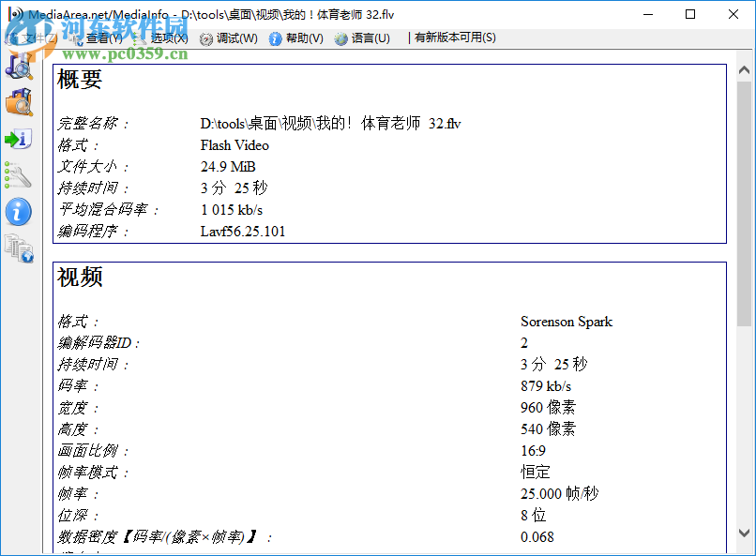Viewport: 756px width, 556px height.
Task: Open a folder for analysis via folder icon
Action: point(21,102)
